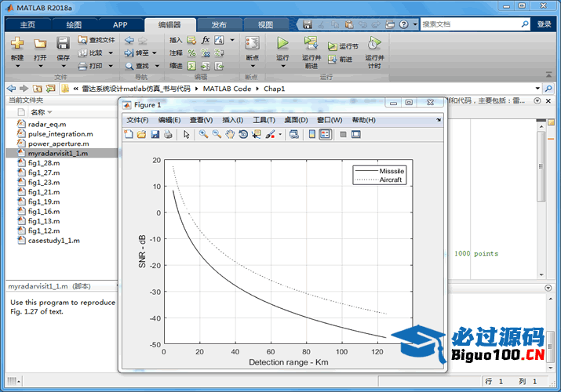
Task: Switch to the Home ribbon tab
Action: [27, 24]
